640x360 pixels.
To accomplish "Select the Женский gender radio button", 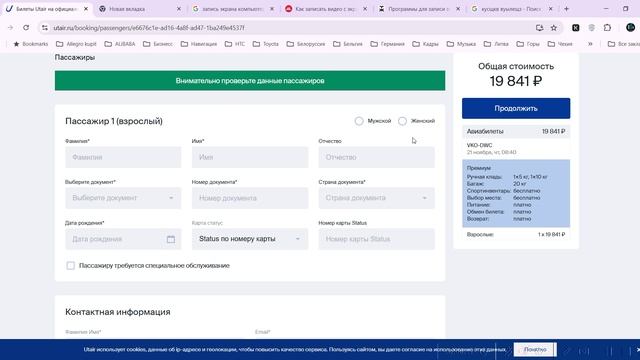I will click(402, 121).
